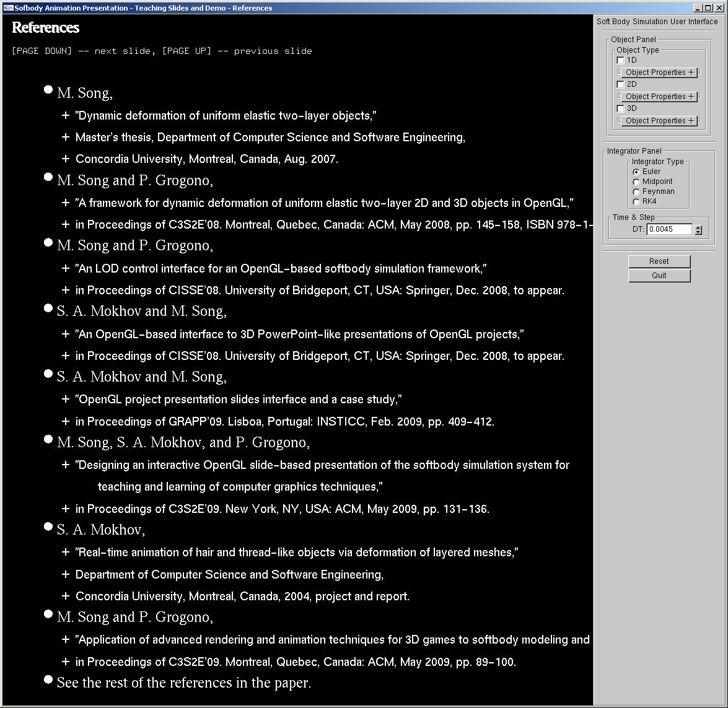Enable the 3D object type checkbox
Image resolution: width=728 pixels, height=708 pixels.
tap(620, 108)
